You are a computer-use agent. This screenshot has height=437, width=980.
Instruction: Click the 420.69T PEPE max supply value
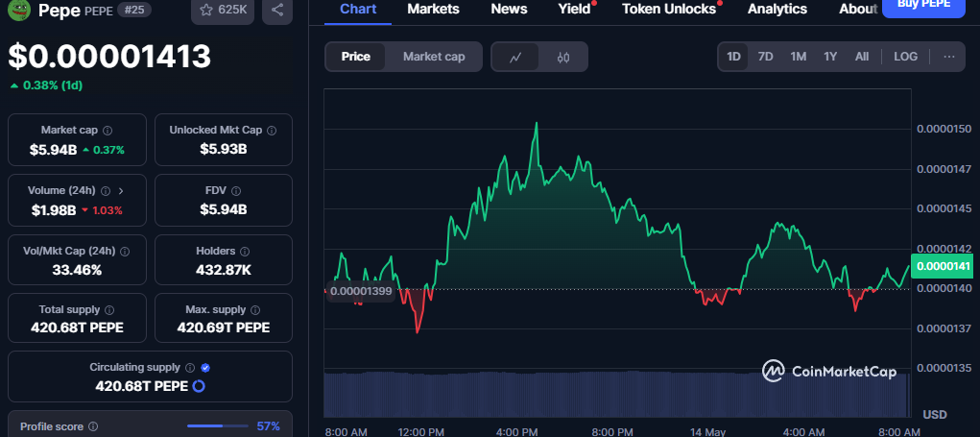coord(223,328)
